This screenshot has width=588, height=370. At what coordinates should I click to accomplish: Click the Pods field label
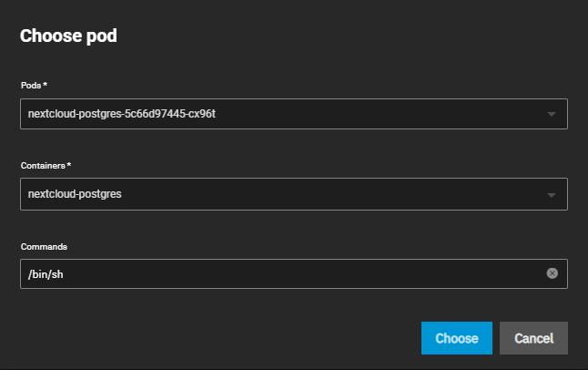pyautogui.click(x=34, y=86)
